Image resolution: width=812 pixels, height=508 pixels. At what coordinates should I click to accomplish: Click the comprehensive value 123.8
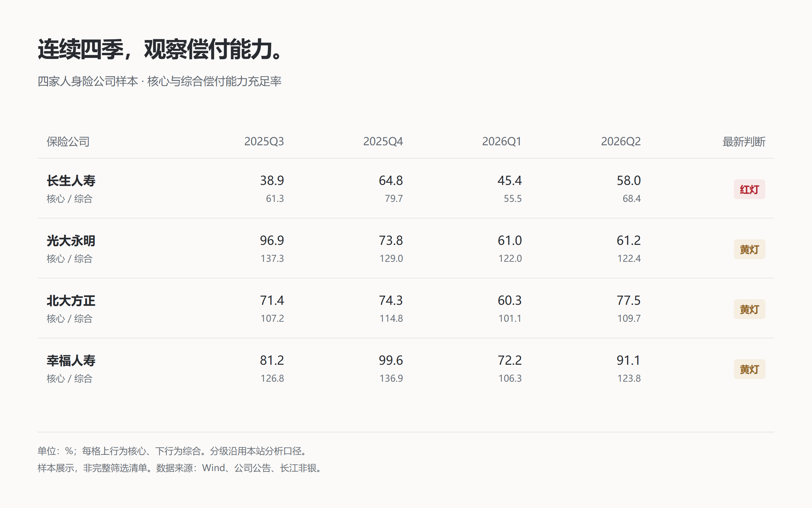[629, 378]
